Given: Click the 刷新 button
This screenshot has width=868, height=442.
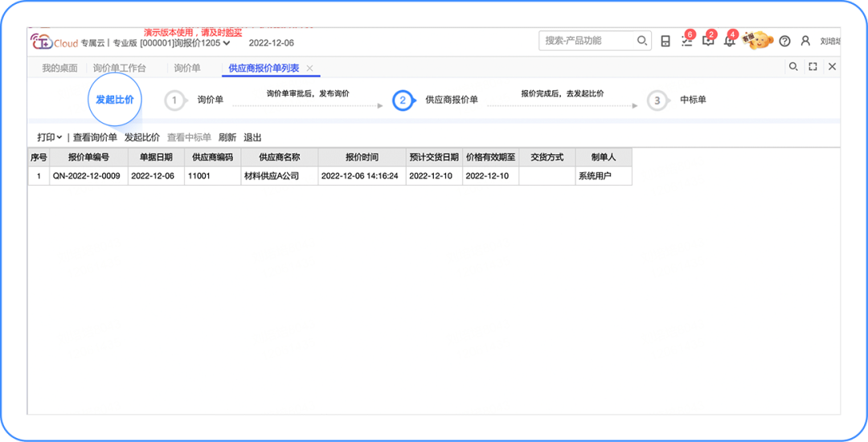Looking at the screenshot, I should [x=227, y=137].
